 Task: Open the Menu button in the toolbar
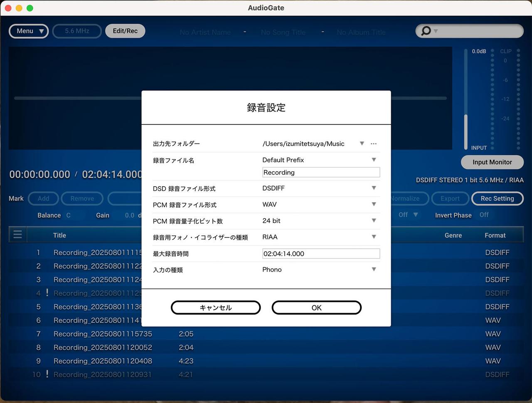click(28, 31)
